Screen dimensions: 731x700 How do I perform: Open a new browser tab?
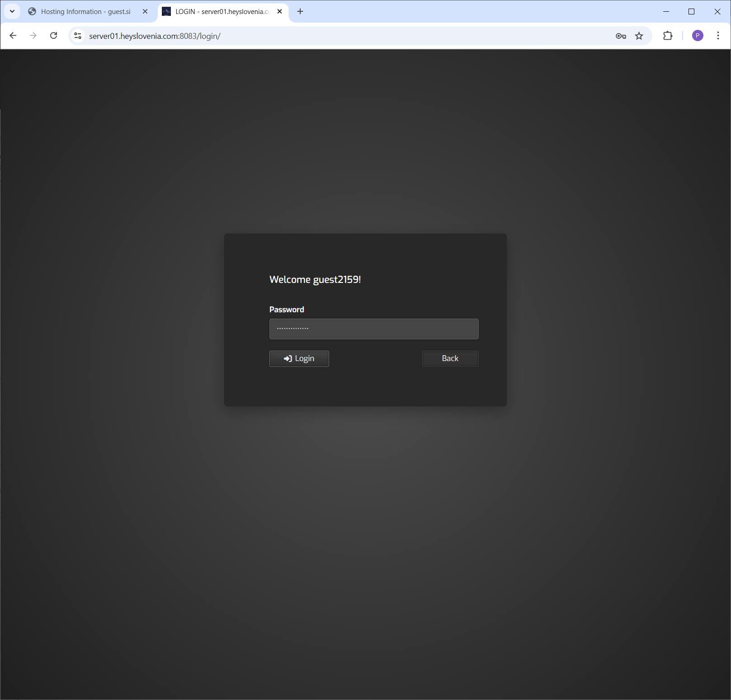click(300, 11)
